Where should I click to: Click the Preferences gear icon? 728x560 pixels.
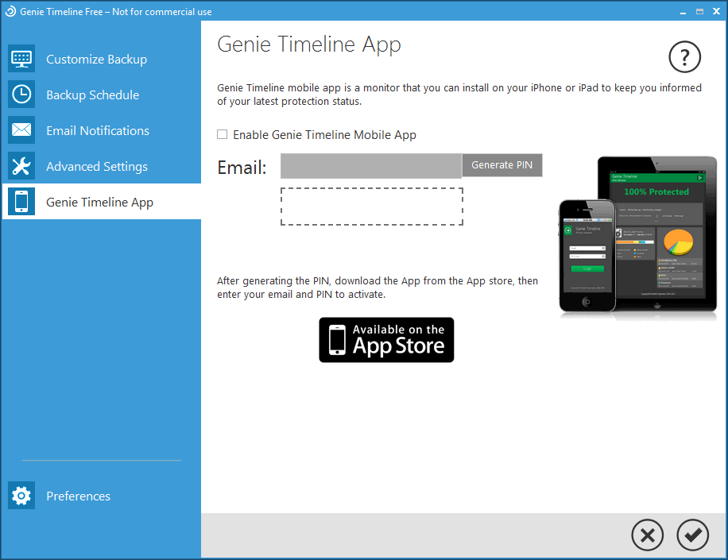21,496
